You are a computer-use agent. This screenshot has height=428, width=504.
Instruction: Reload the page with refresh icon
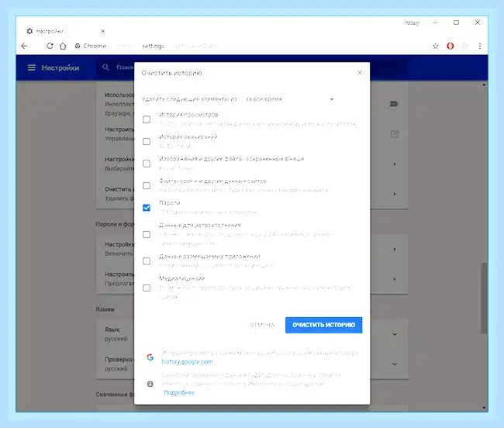tap(50, 46)
